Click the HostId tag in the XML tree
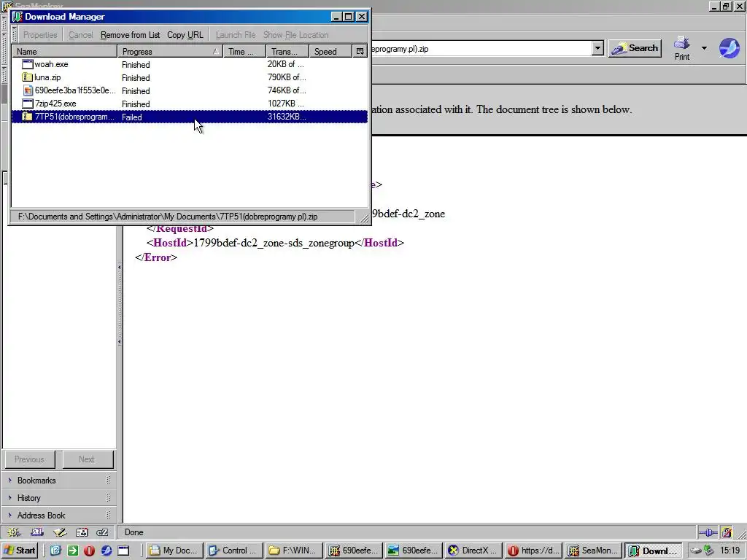 point(170,243)
